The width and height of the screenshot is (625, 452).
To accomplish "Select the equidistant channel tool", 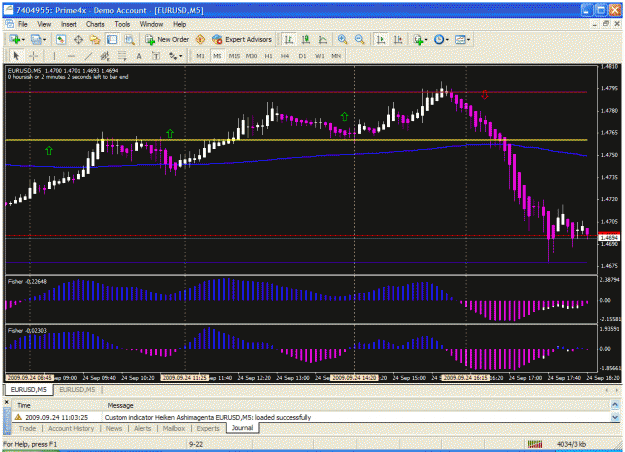I will click(105, 56).
